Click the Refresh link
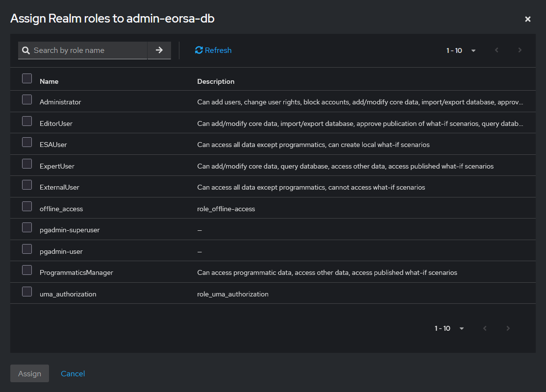 tap(213, 50)
